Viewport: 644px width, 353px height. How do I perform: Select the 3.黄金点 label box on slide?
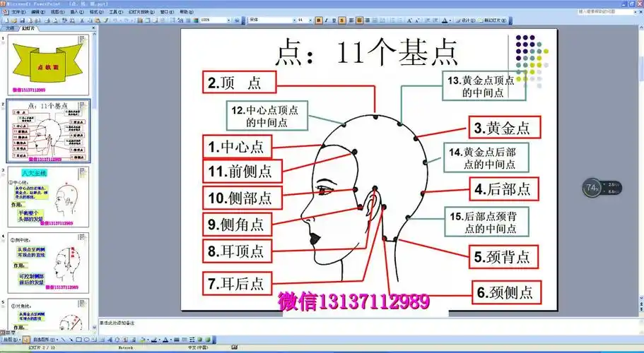pos(505,128)
